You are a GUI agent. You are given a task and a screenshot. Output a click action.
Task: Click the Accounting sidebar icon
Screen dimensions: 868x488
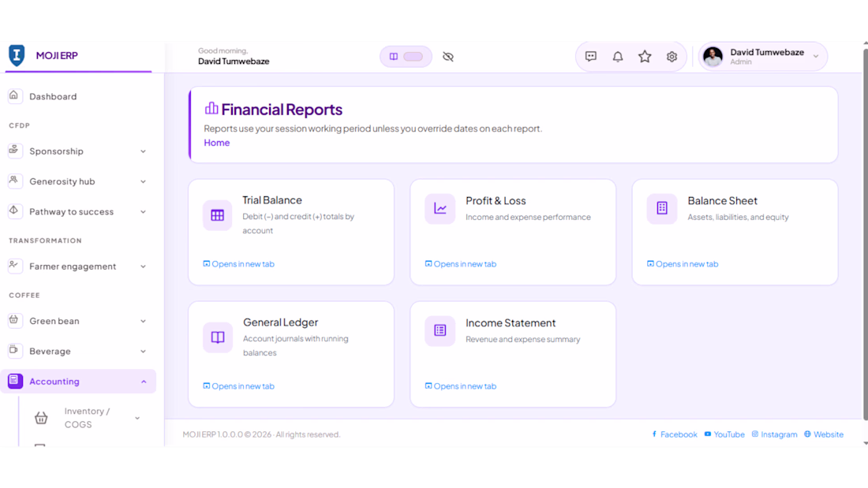click(15, 381)
